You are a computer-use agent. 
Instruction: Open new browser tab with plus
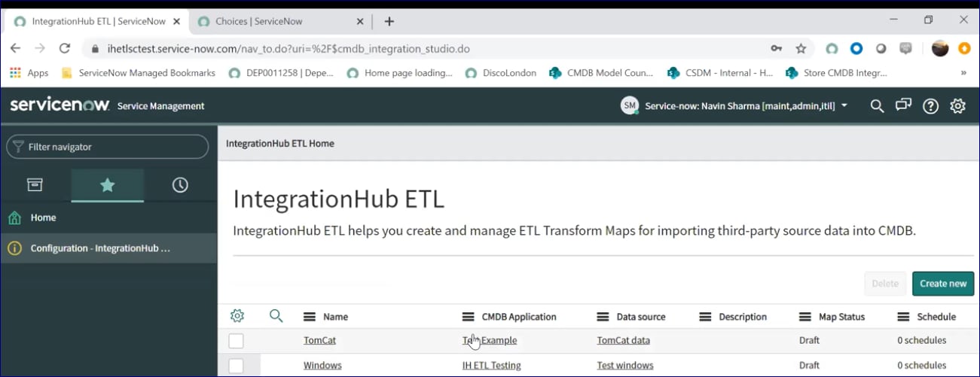pos(389,21)
